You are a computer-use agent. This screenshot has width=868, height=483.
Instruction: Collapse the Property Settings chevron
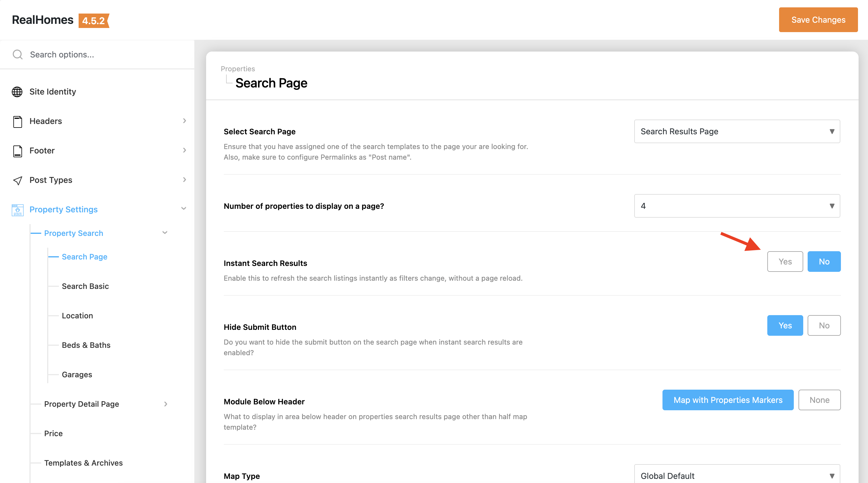(184, 208)
